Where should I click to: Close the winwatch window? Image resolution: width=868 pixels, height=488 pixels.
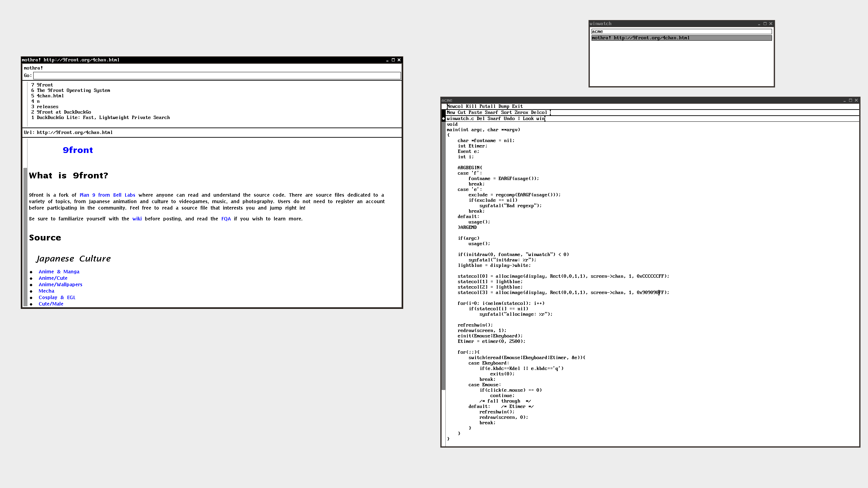[x=771, y=24]
